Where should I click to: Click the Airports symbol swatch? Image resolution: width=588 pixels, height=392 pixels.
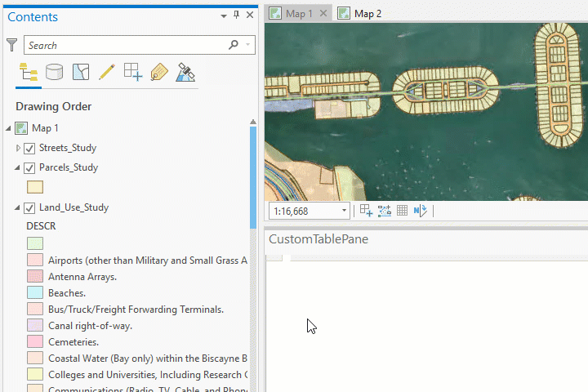pos(35,260)
